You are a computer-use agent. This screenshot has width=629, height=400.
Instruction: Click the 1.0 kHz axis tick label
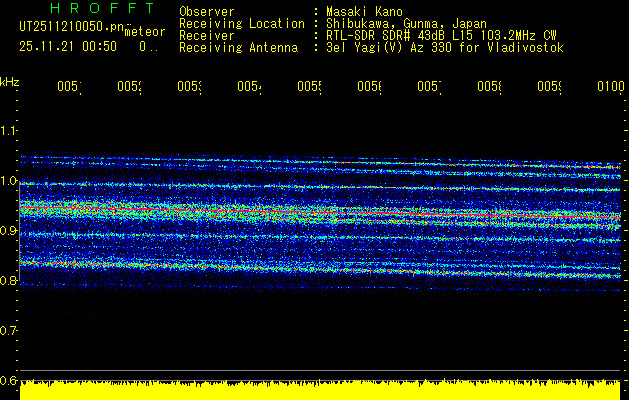point(8,181)
